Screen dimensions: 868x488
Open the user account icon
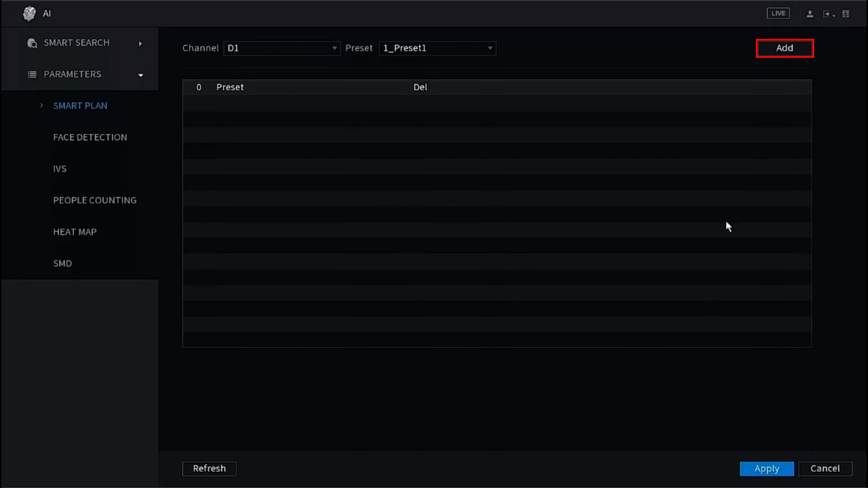pos(810,14)
